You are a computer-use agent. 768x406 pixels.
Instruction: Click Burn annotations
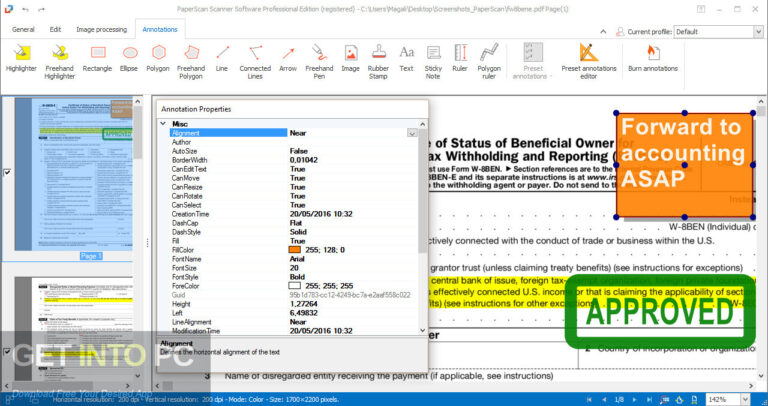[x=653, y=58]
